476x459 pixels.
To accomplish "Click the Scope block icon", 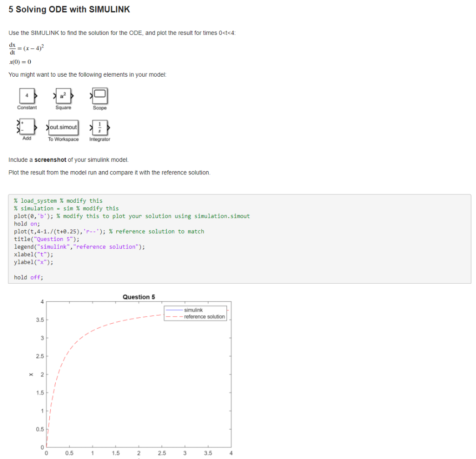I will click(99, 96).
